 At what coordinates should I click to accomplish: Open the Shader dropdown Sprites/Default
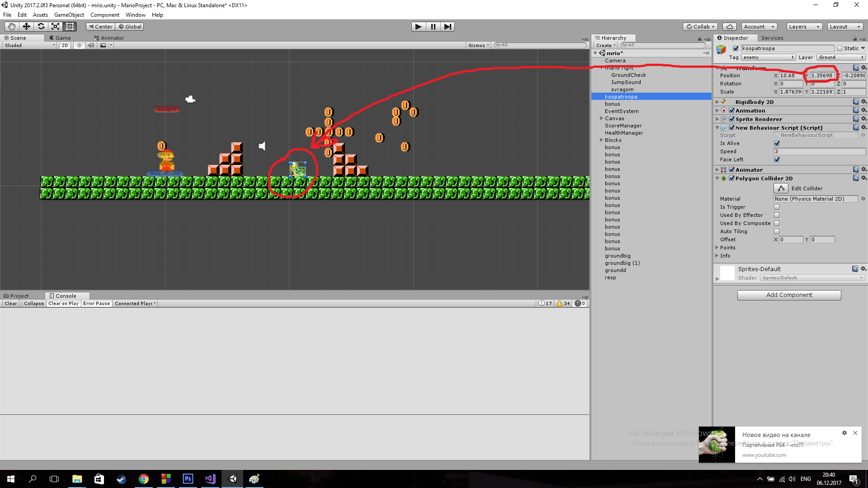(x=812, y=278)
